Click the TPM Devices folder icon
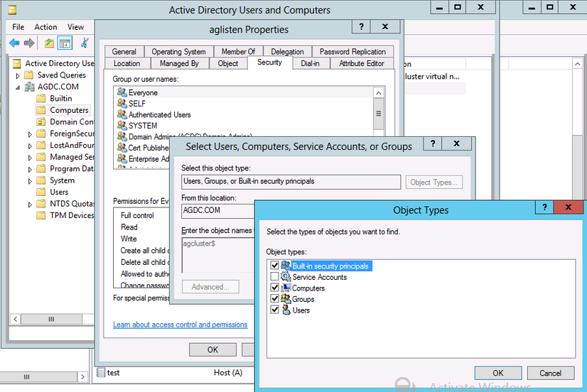Image resolution: width=587 pixels, height=392 pixels. pos(41,215)
